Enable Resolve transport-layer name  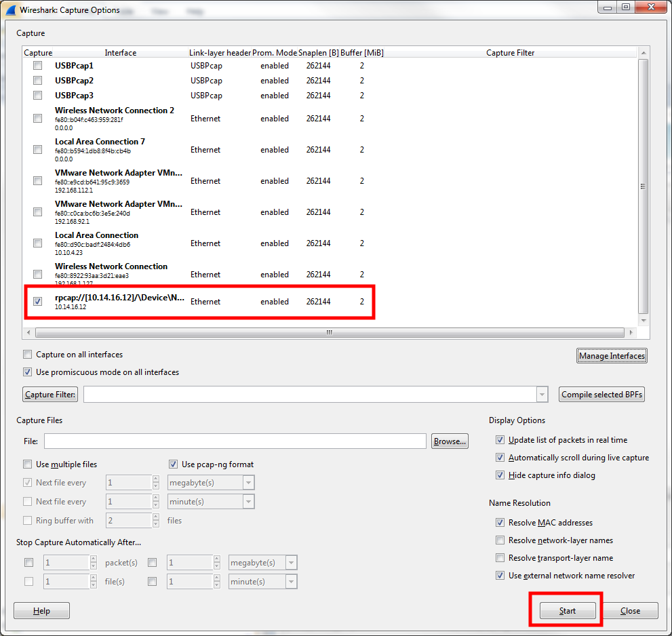click(x=500, y=557)
